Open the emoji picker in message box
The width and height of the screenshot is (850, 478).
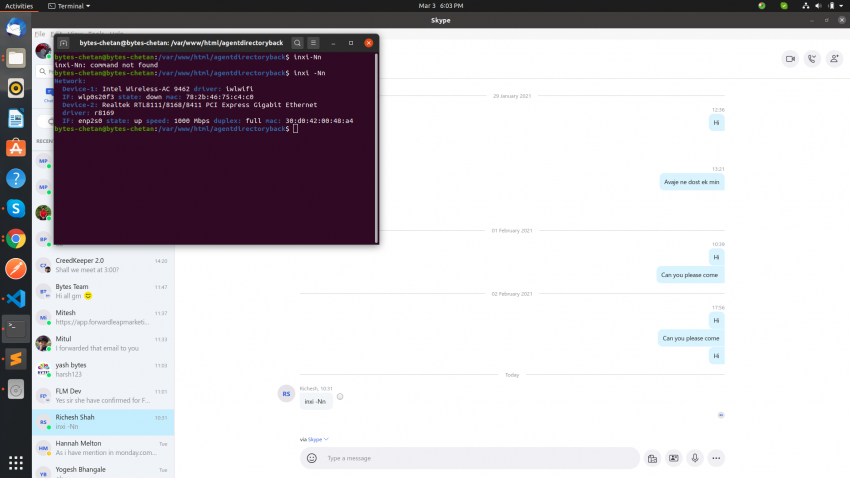pyautogui.click(x=312, y=458)
